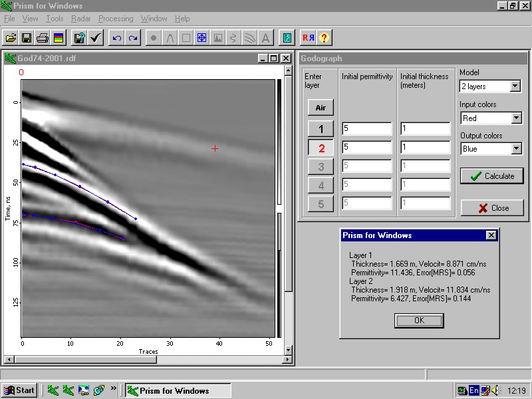
Task: Select layer 1 entry button
Action: (321, 129)
